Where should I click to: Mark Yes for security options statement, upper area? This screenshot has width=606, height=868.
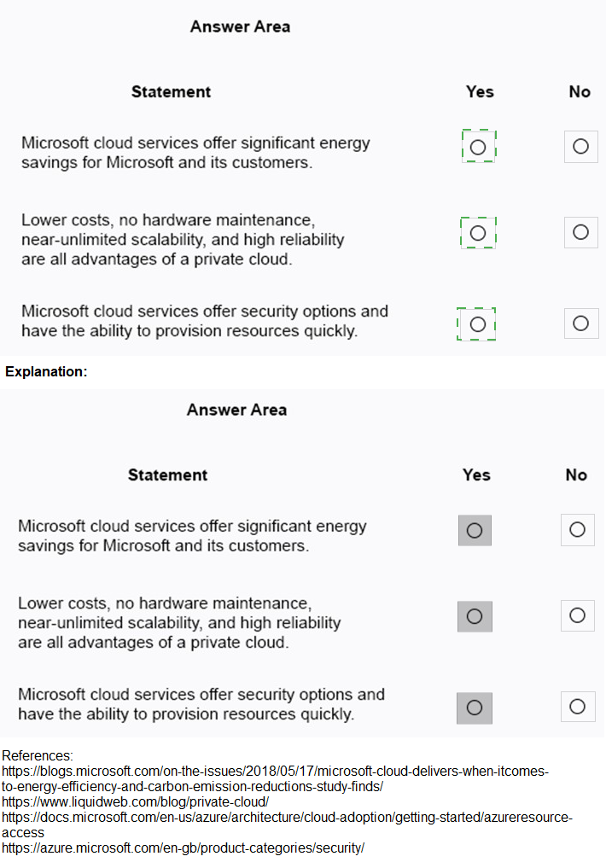pos(478,323)
